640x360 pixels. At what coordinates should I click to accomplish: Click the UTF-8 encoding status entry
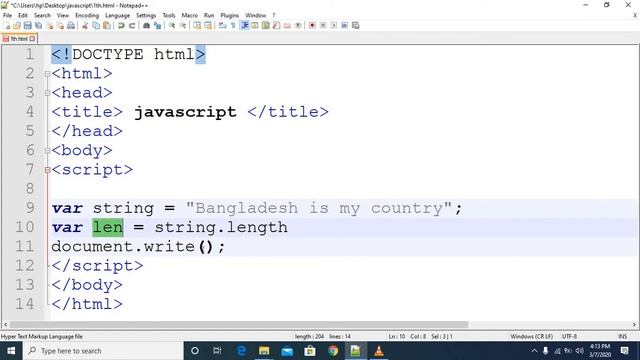[x=569, y=336]
